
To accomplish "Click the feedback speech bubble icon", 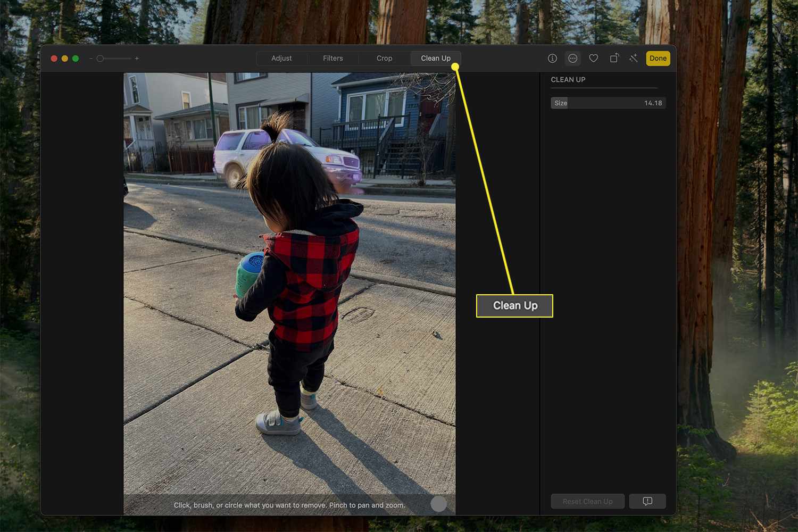I will pos(647,501).
